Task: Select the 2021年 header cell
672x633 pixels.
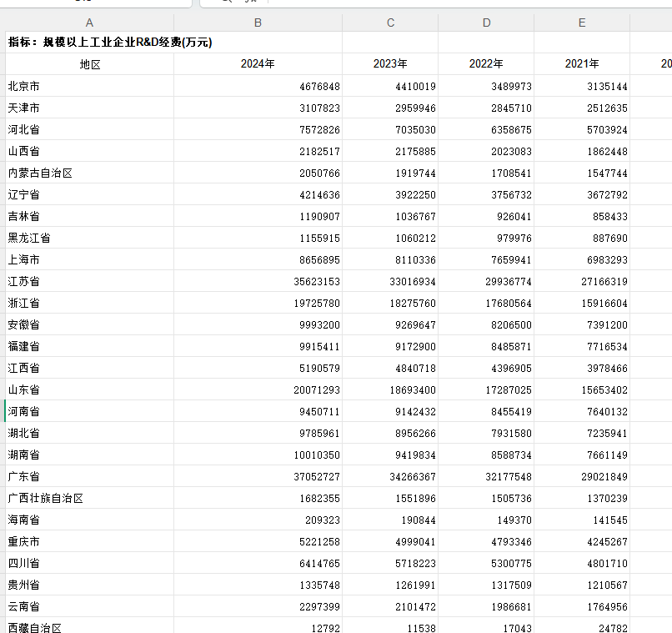Action: [582, 64]
